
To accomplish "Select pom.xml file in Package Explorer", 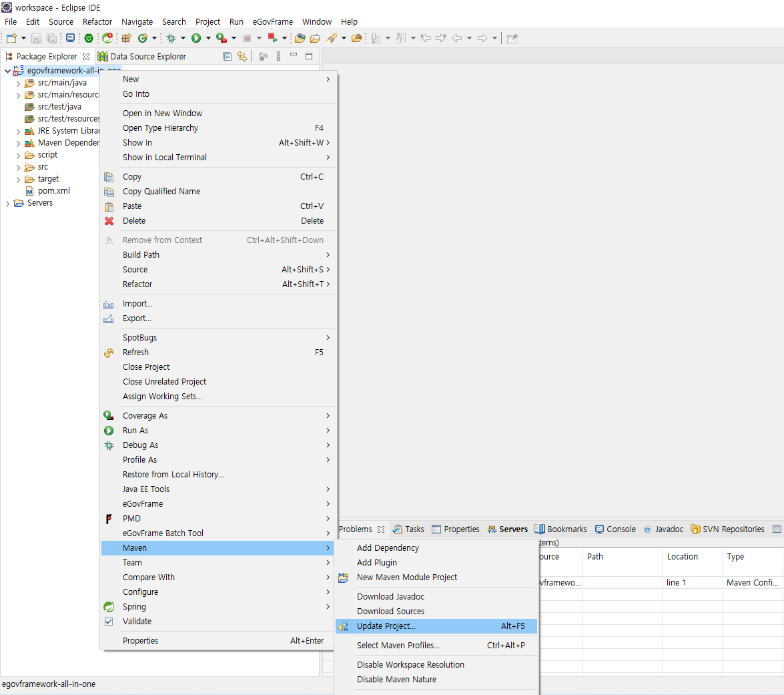I will [53, 191].
